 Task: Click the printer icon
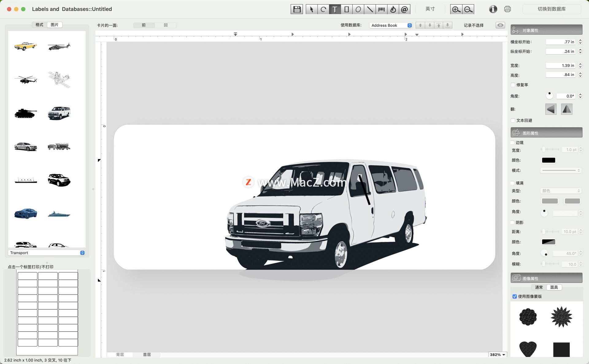[507, 9]
